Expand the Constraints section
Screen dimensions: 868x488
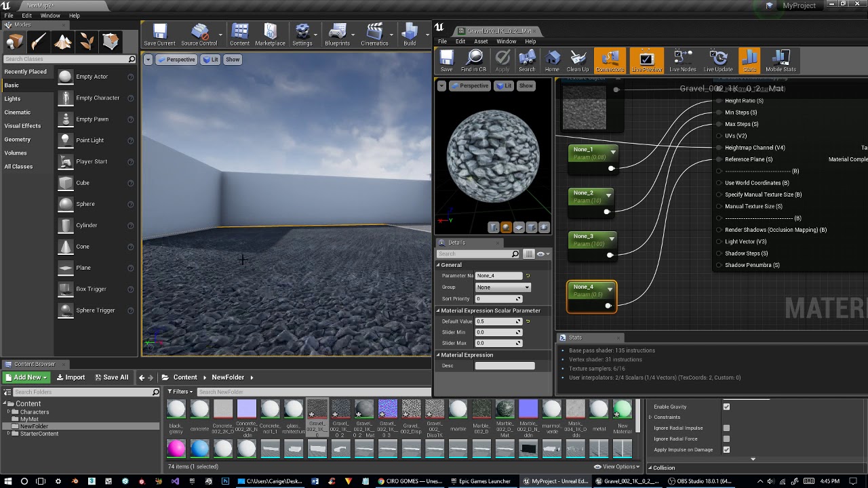point(650,418)
